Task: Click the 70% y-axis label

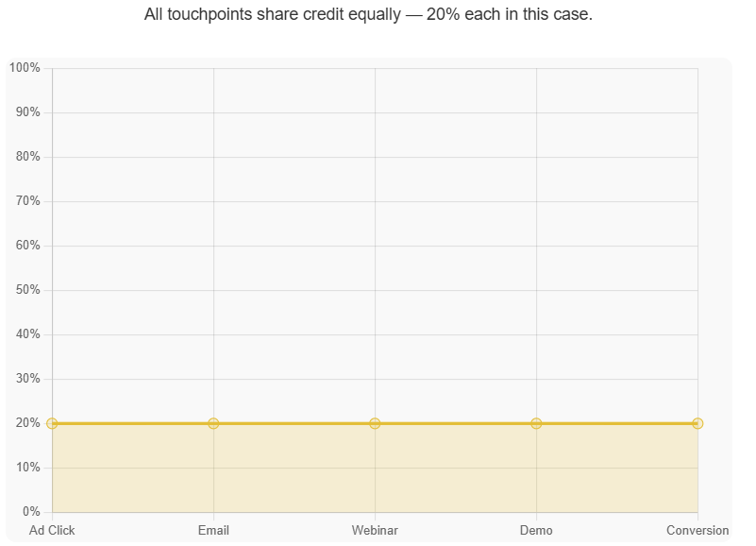Action: click(28, 201)
